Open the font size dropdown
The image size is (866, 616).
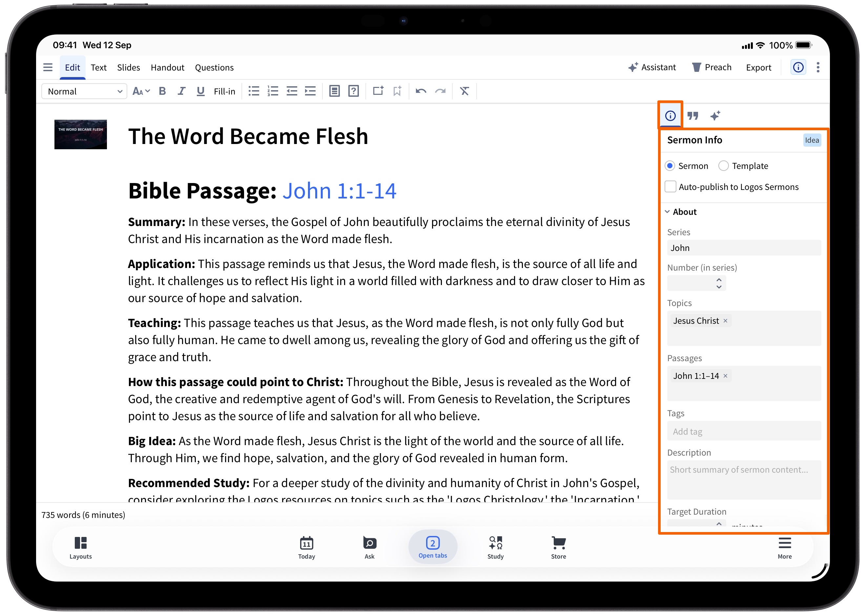141,92
